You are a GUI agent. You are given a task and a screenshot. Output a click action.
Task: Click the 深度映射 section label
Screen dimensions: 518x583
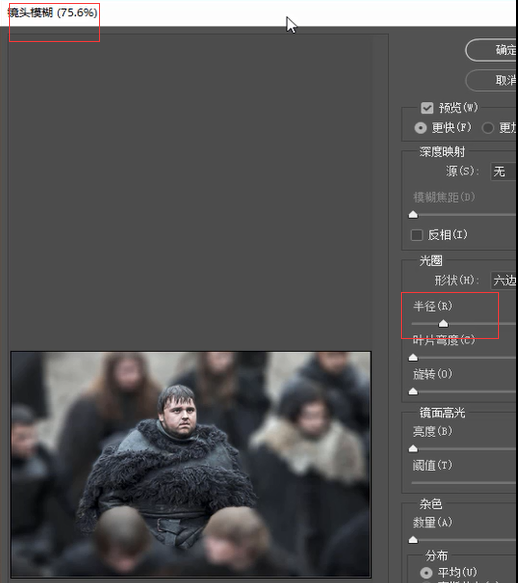pos(442,152)
